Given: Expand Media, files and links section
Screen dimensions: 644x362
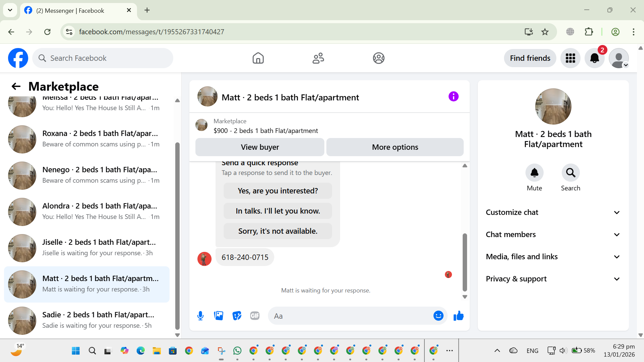Looking at the screenshot, I should coord(553,257).
